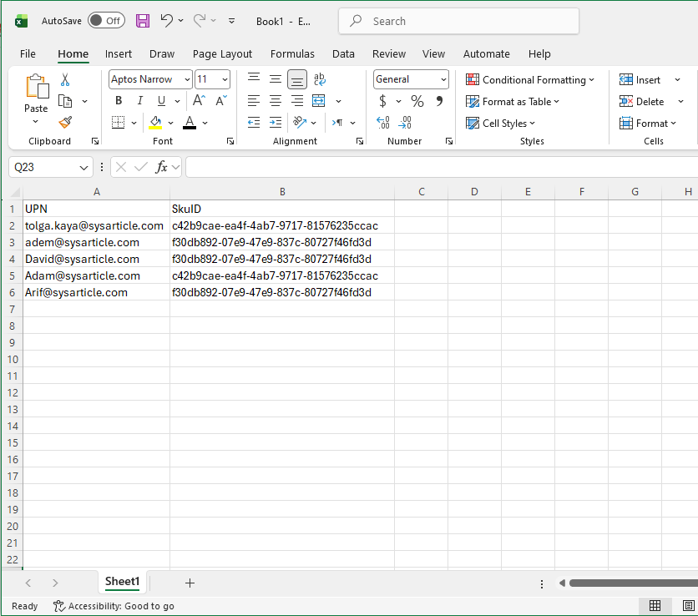Toggle Bold formatting
The width and height of the screenshot is (698, 616).
(x=119, y=101)
